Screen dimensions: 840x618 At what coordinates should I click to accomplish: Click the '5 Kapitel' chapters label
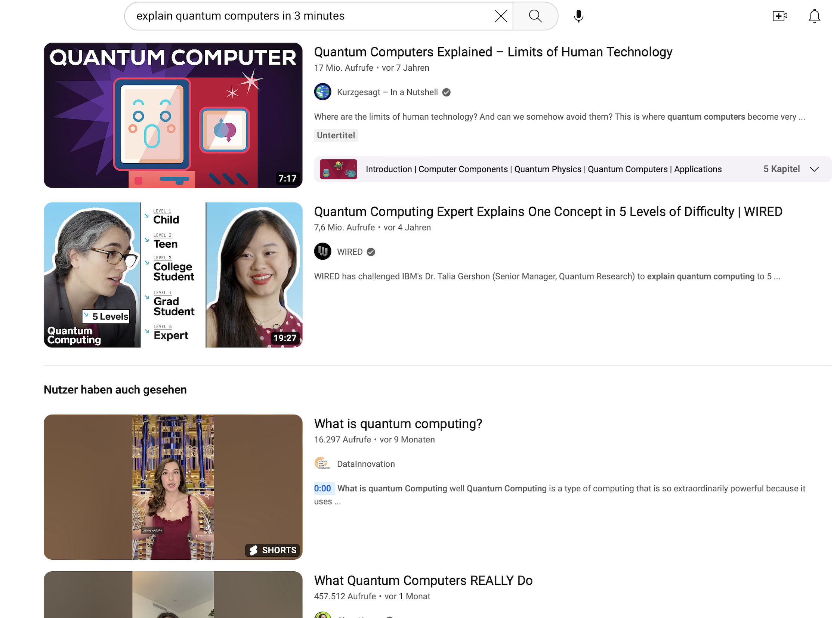pos(782,169)
